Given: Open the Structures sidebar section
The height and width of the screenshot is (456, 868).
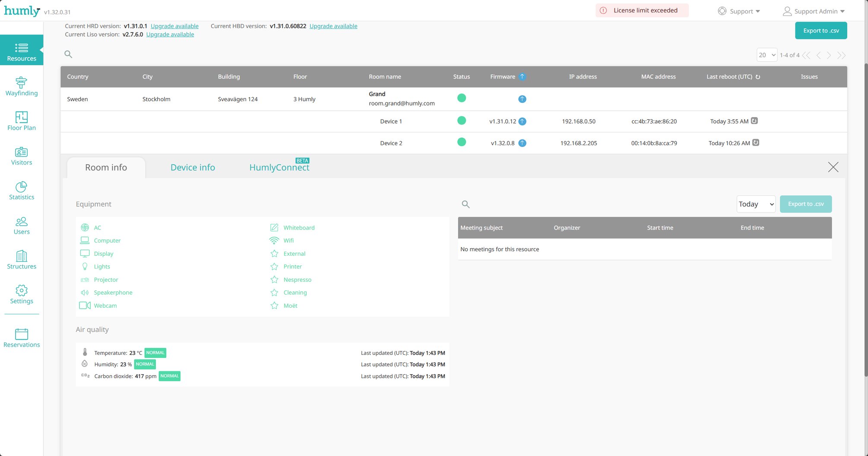Looking at the screenshot, I should (22, 260).
